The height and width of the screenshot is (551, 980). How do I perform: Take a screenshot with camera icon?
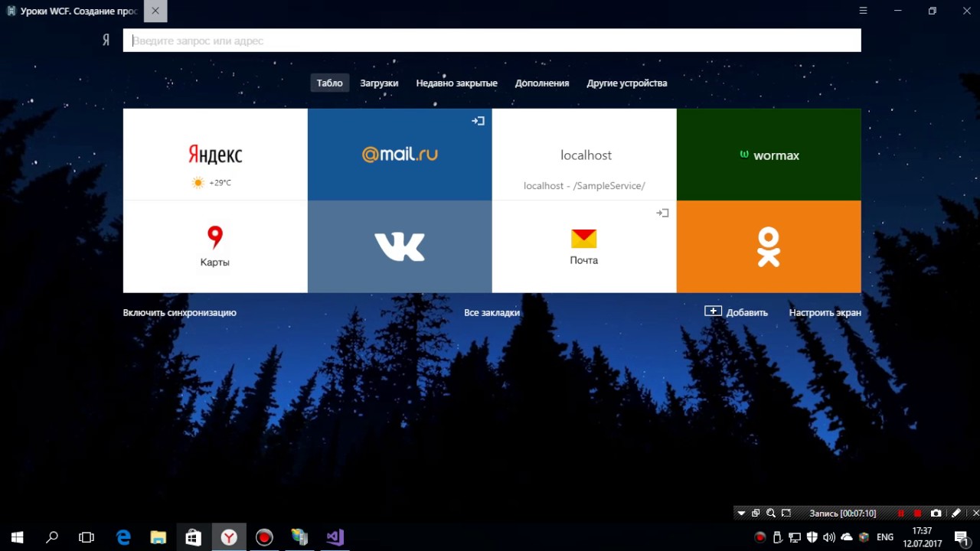click(936, 514)
